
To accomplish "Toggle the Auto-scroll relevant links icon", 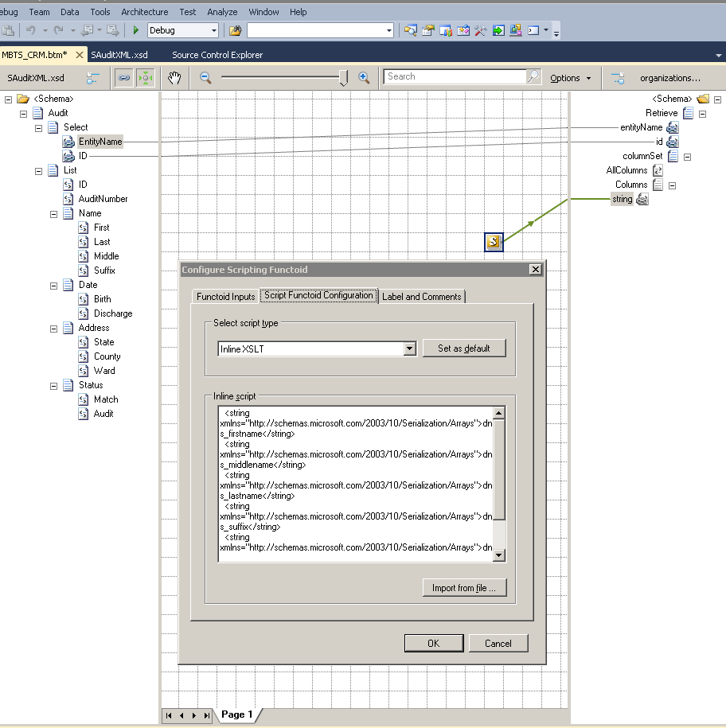I will coord(146,77).
